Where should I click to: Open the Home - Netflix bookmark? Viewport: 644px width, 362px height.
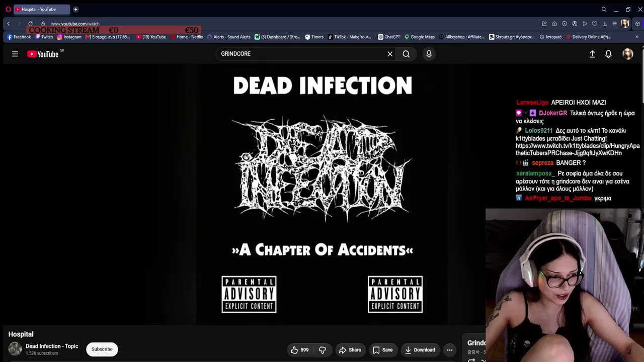point(187,37)
